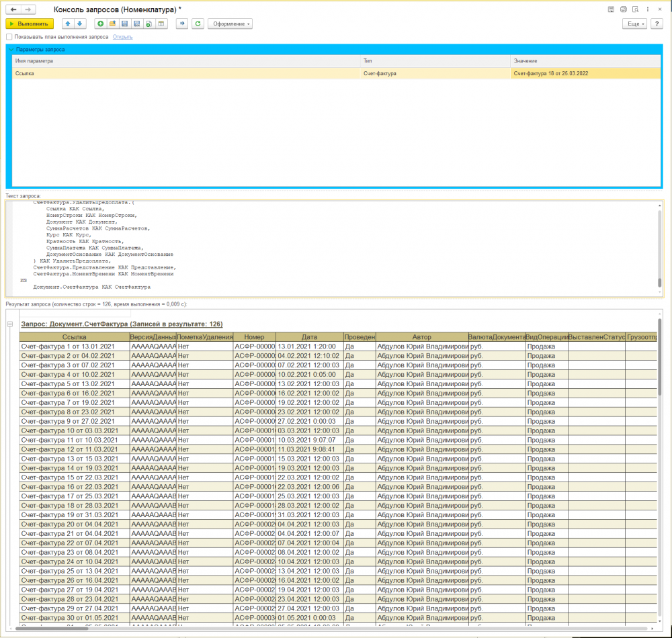
Task: Click the Значение column header
Action: click(x=585, y=61)
